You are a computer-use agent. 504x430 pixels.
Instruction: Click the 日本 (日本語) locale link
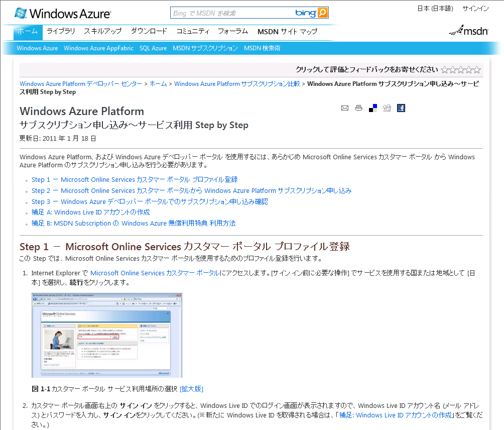coord(435,9)
